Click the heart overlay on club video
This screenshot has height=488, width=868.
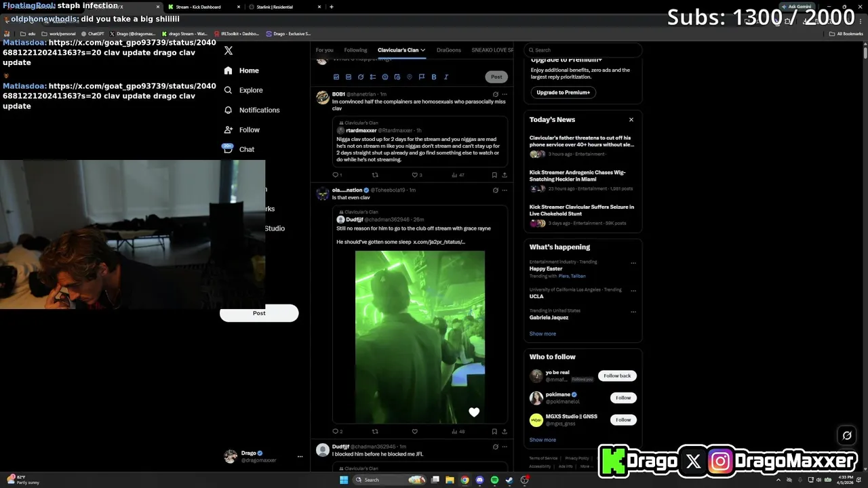click(x=474, y=412)
